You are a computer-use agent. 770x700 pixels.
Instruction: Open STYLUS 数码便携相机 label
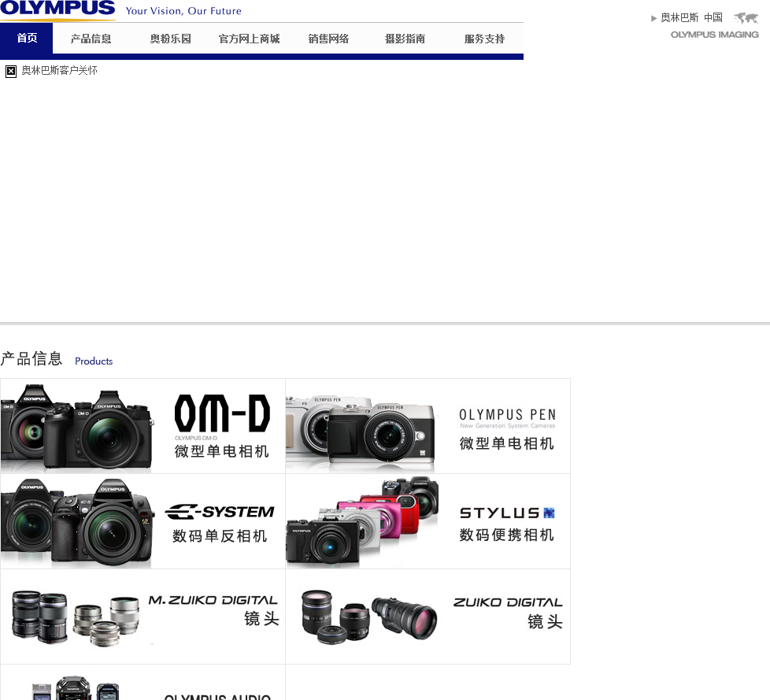click(507, 524)
